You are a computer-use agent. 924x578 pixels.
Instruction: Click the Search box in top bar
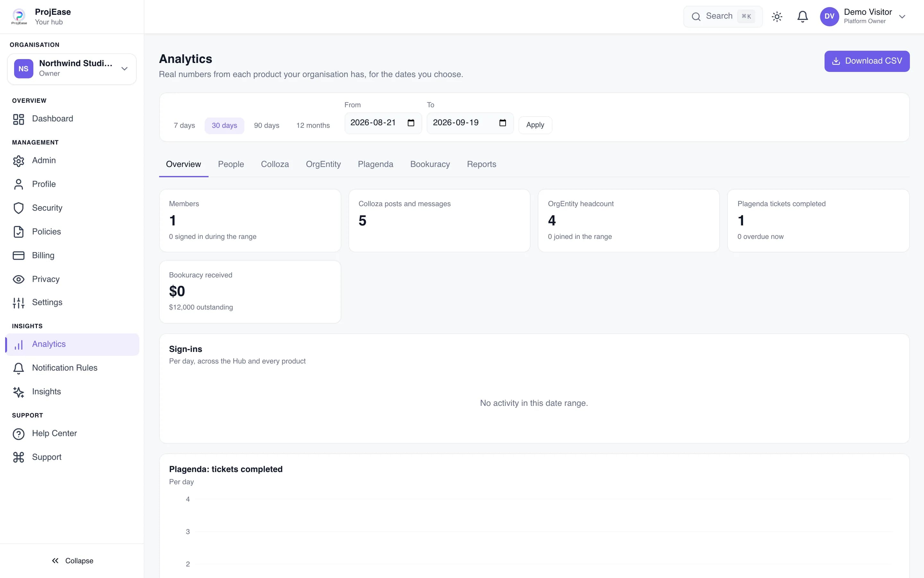pos(723,16)
